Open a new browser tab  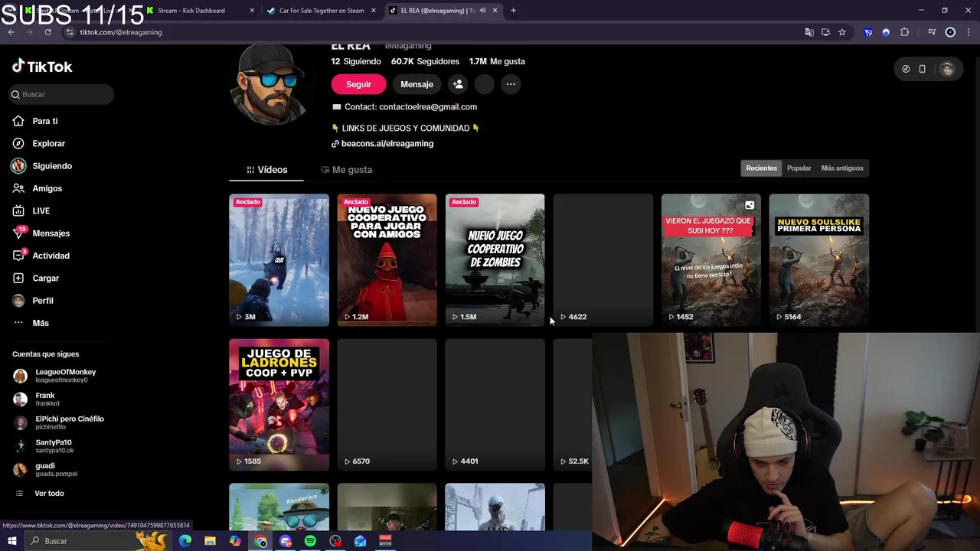(x=513, y=11)
